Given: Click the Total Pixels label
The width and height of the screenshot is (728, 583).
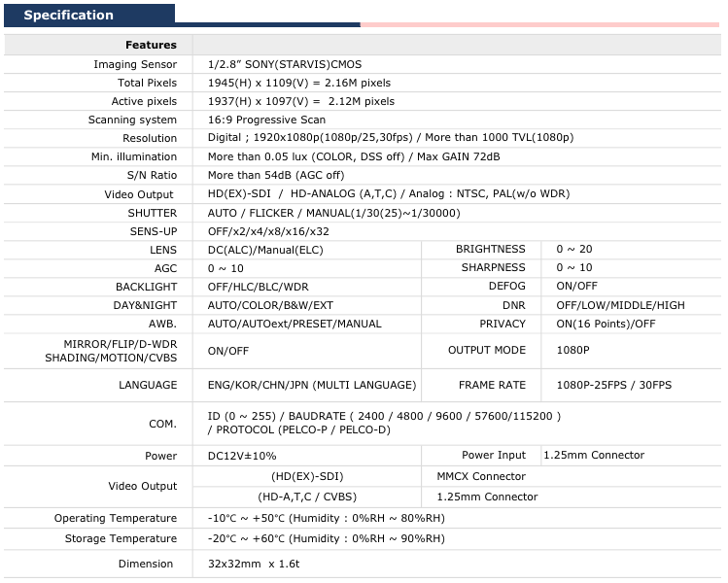Looking at the screenshot, I should [x=147, y=83].
